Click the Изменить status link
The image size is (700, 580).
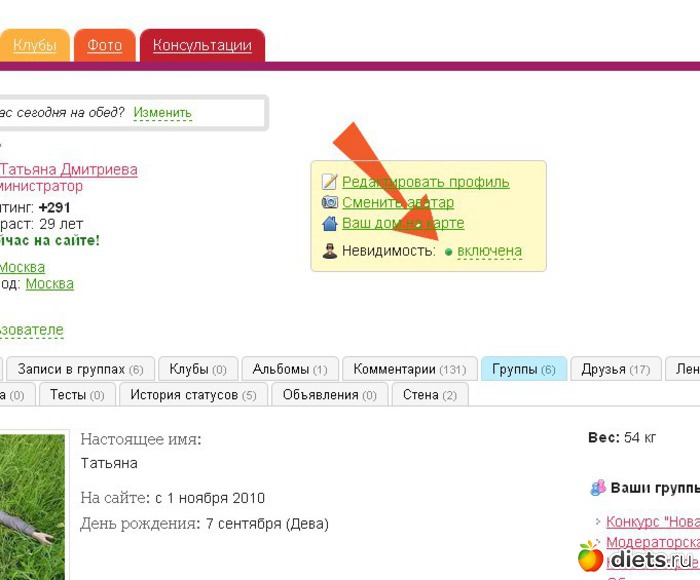(x=162, y=113)
